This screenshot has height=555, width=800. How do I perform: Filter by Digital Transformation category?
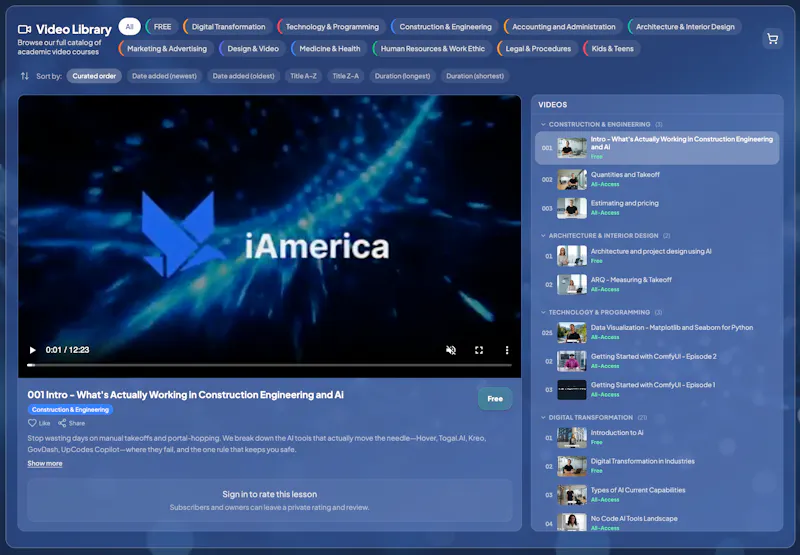[228, 27]
